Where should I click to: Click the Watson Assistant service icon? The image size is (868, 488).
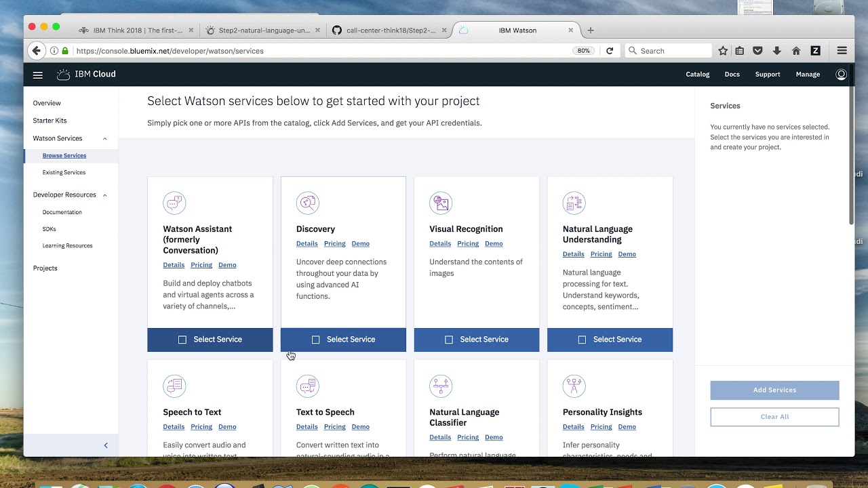point(174,203)
